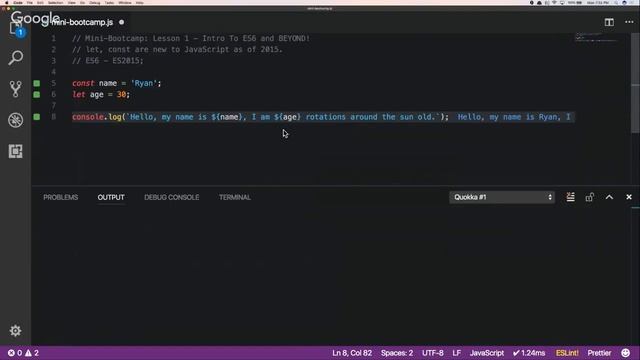Change indentation via Spaces: 2
640x360 pixels.
397,353
